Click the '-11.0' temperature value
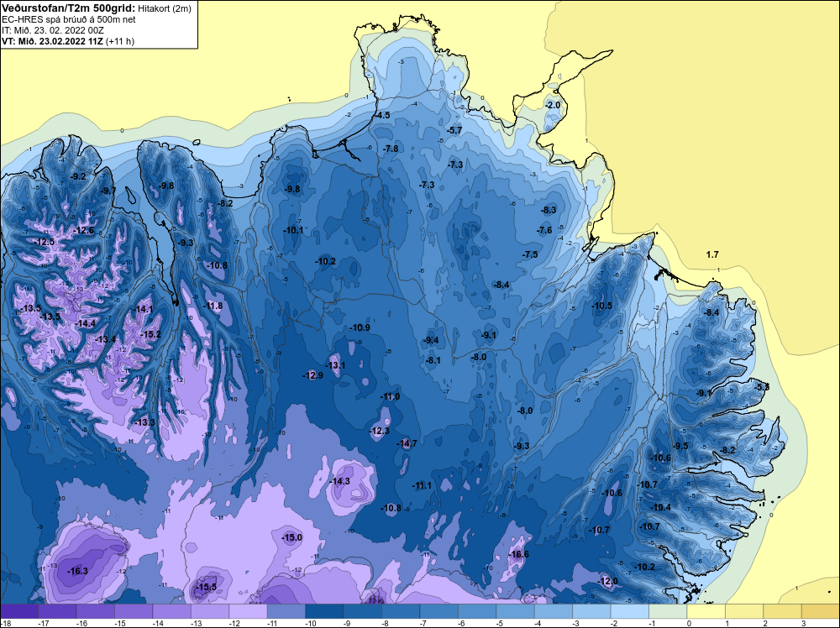The image size is (840, 628). point(390,397)
